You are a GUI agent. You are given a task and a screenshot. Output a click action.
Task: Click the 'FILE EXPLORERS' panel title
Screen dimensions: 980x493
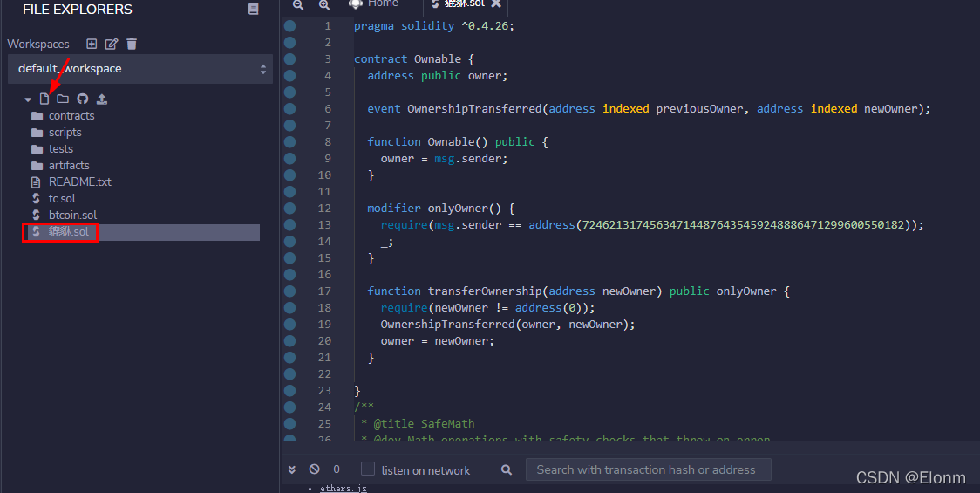[x=77, y=10]
